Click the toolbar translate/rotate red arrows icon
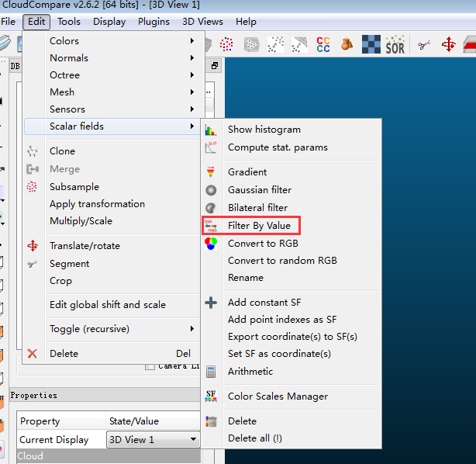The image size is (476, 464). [x=449, y=45]
